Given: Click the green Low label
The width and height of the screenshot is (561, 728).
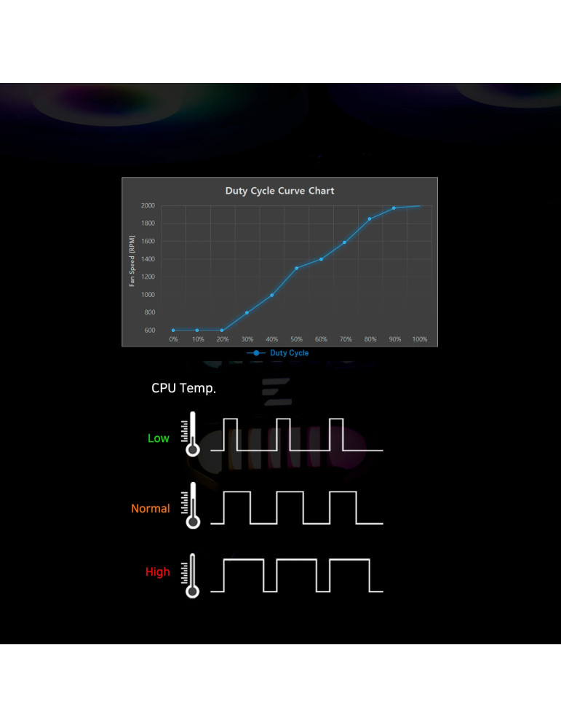Looking at the screenshot, I should 158,438.
